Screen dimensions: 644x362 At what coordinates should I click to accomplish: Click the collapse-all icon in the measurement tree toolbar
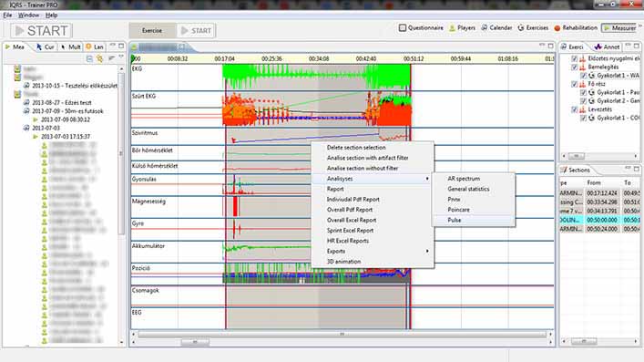pos(89,59)
